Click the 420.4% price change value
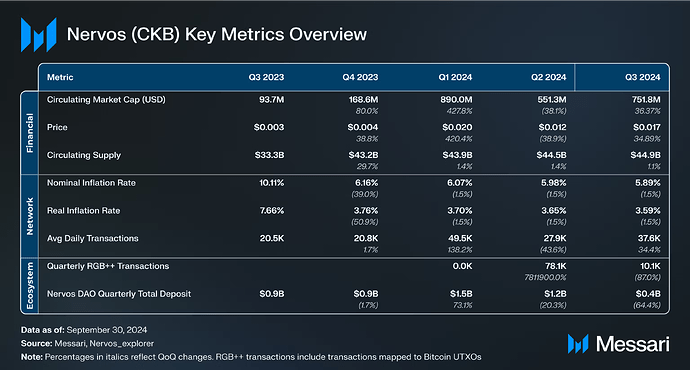Viewport: 690px width, 370px height. pos(459,139)
